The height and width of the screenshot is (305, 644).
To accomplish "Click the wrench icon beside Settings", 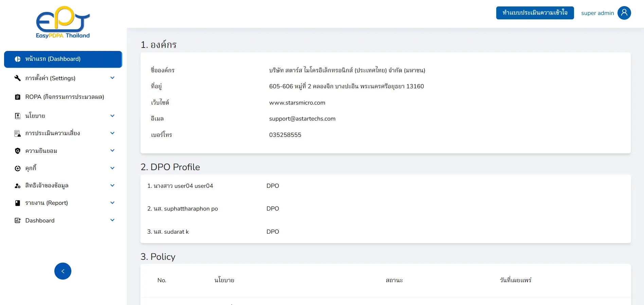I will coord(18,78).
